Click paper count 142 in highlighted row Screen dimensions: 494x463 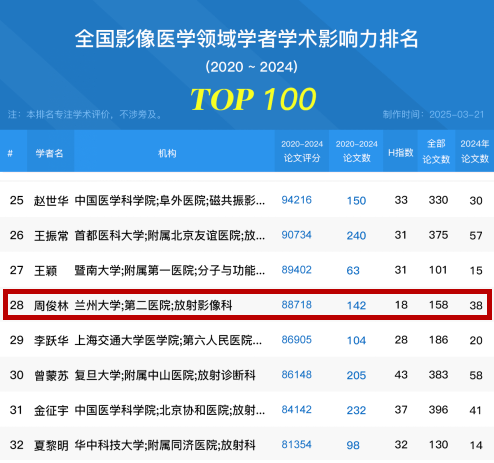tap(356, 305)
